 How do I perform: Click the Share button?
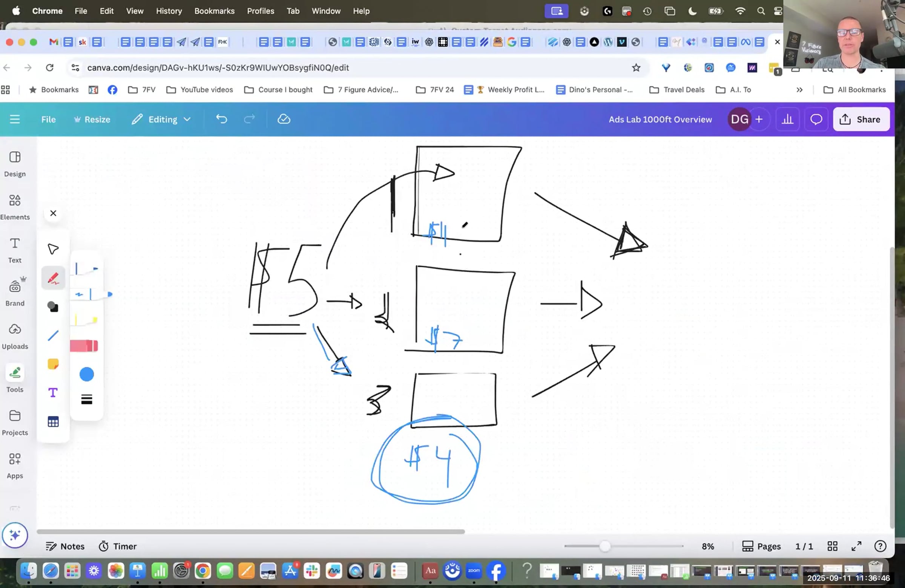pyautogui.click(x=861, y=119)
